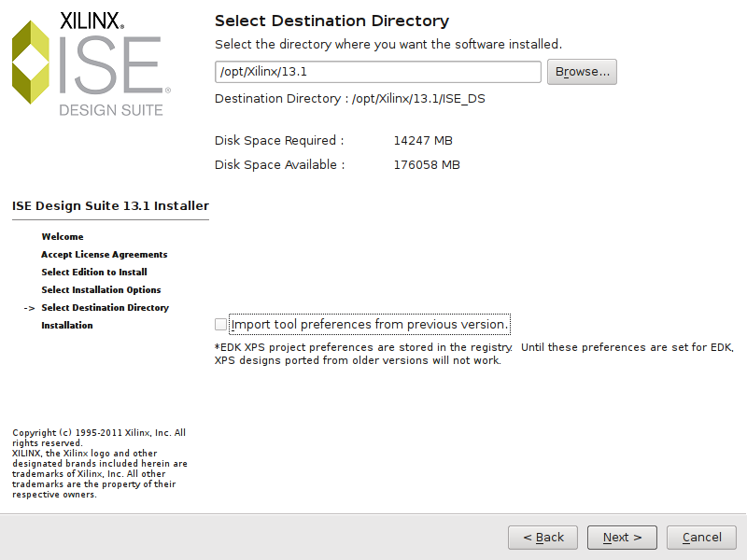This screenshot has height=560, width=747.
Task: Click Select Destination Directory step in sidebar
Action: point(106,308)
